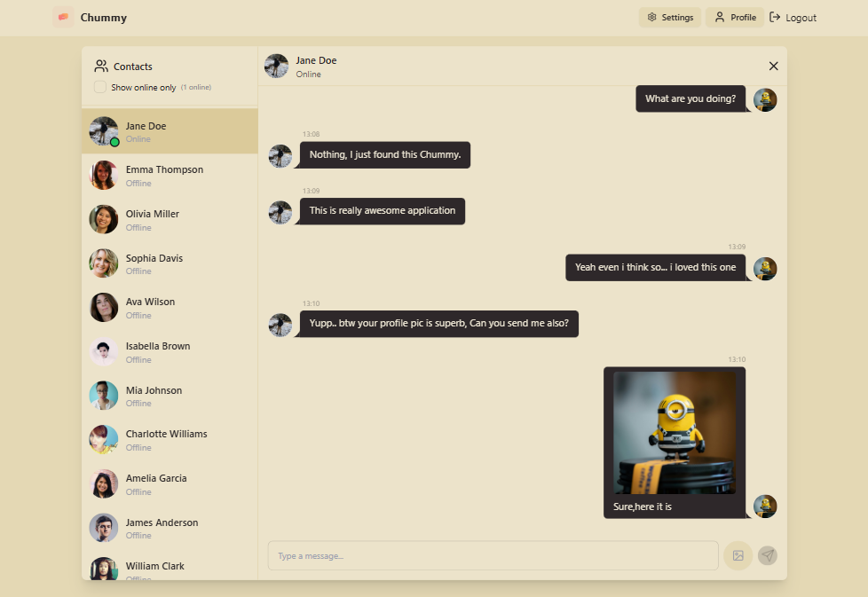Click the Contacts people icon
868x597 pixels.
[101, 67]
